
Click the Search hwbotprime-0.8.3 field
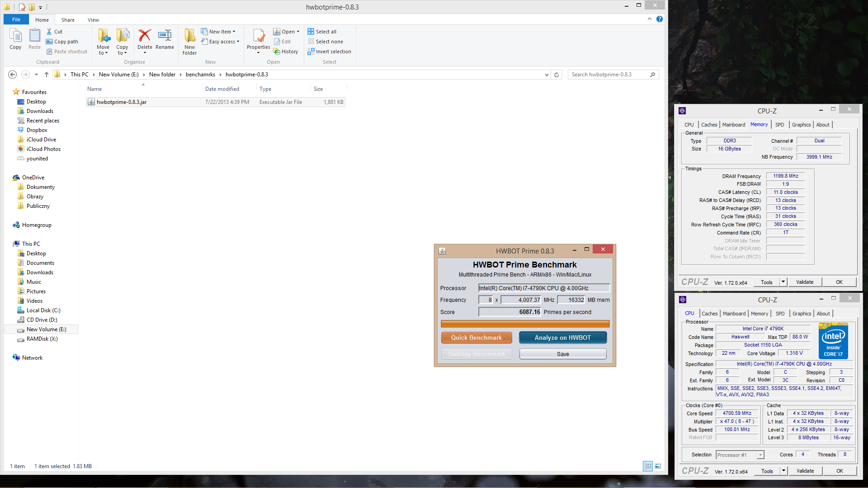[608, 75]
